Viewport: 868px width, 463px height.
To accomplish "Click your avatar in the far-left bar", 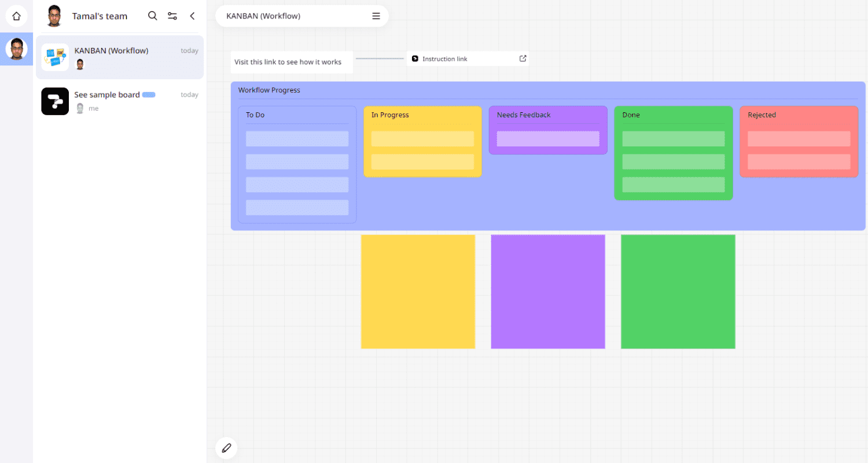I will click(16, 49).
